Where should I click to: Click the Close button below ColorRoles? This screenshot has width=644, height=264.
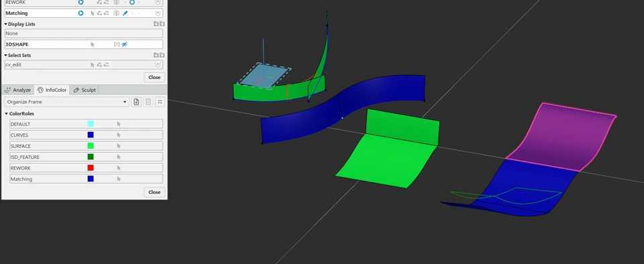[x=154, y=192]
